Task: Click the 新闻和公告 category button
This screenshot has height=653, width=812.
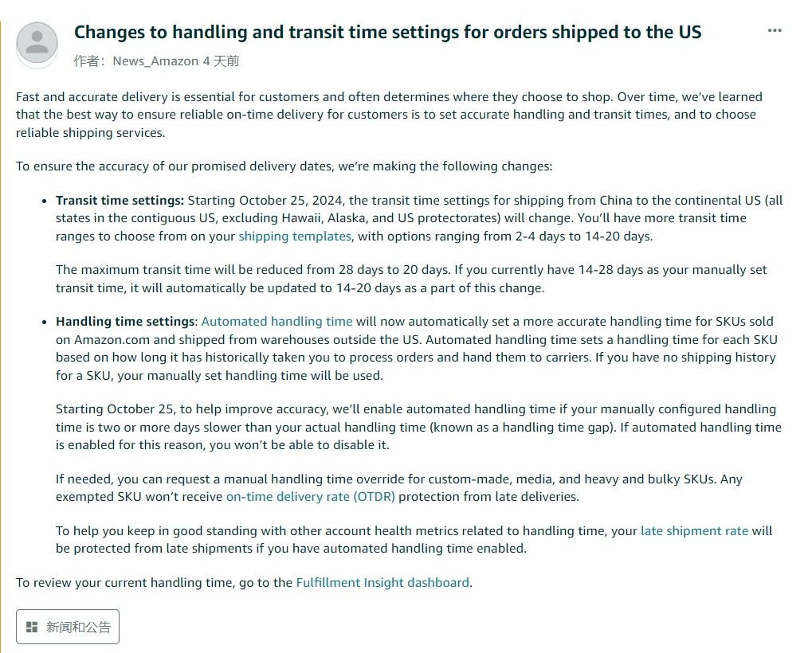Action: 67,627
